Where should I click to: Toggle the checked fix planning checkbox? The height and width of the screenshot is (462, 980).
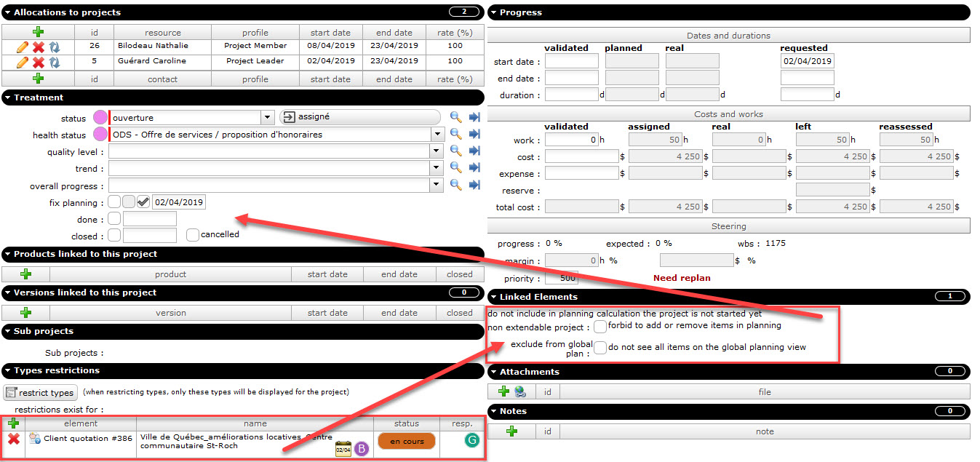click(x=143, y=202)
